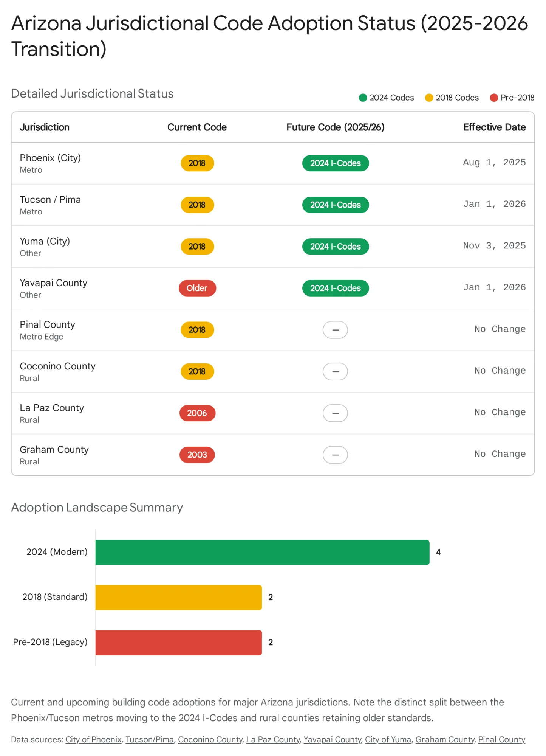The image size is (546, 756).
Task: Open the City of Phoenix source link
Action: (x=93, y=739)
